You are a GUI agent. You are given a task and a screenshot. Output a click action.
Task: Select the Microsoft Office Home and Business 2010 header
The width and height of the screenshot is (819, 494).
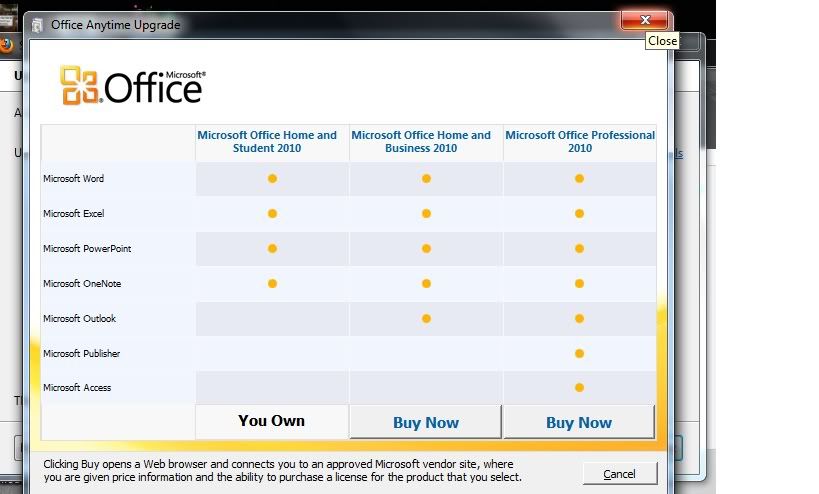421,142
